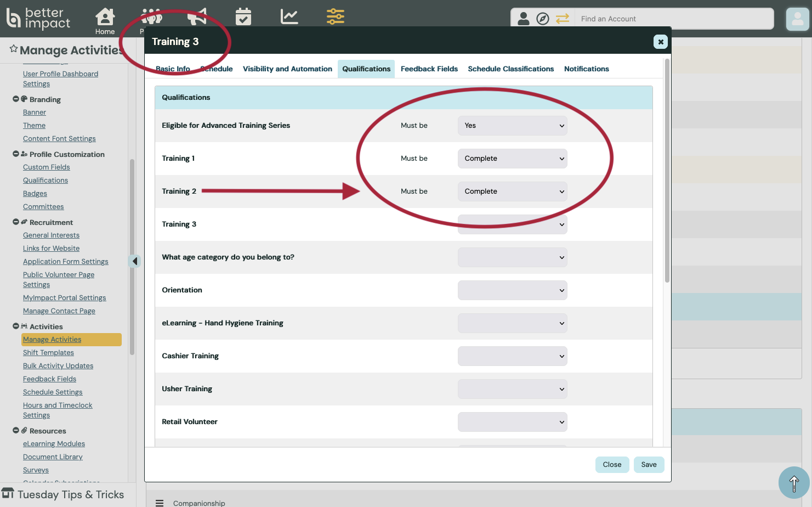812x507 pixels.
Task: Open the Orientation qualification dropdown
Action: 512,290
